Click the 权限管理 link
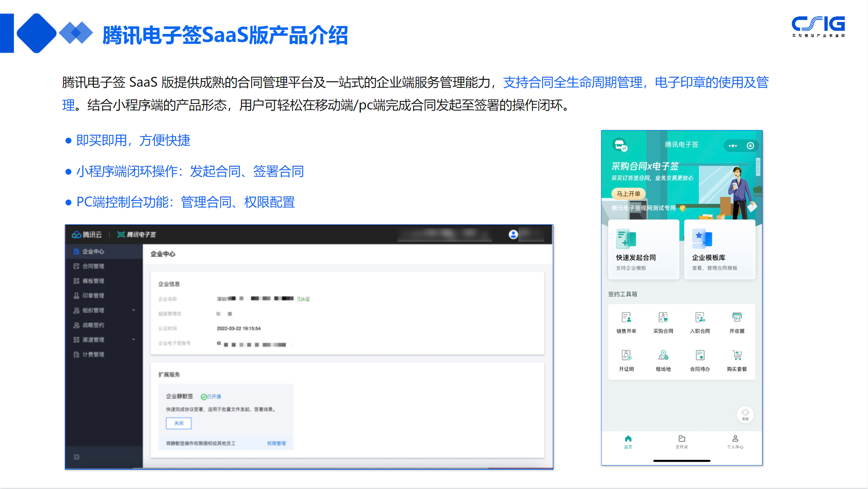The height and width of the screenshot is (489, 868). [276, 443]
